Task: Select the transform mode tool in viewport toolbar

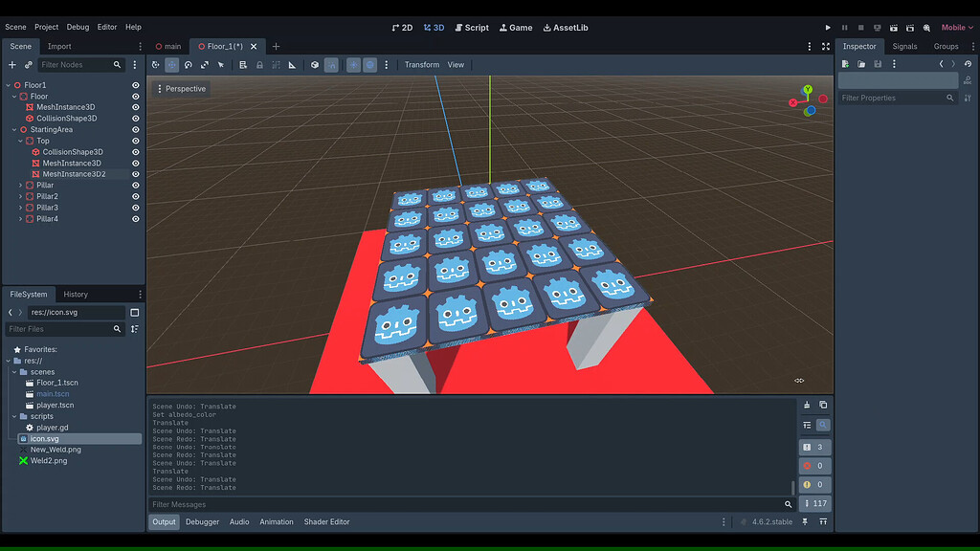Action: (156, 65)
